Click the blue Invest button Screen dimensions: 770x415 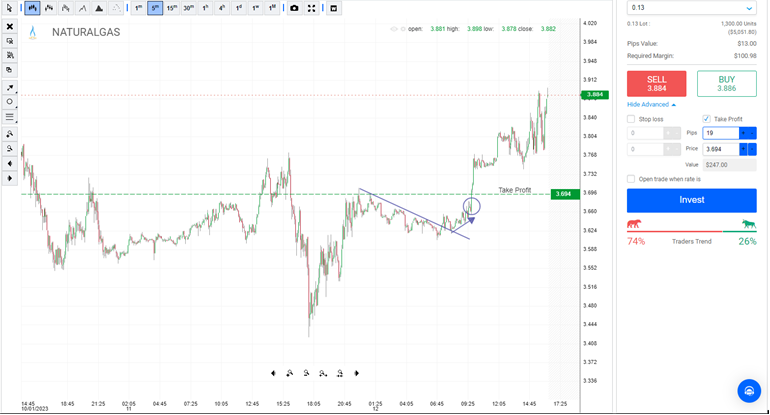click(691, 200)
